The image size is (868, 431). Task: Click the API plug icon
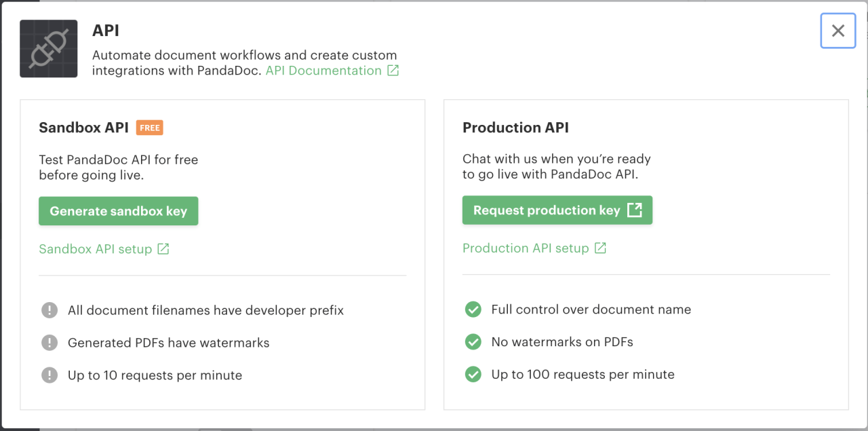(49, 48)
